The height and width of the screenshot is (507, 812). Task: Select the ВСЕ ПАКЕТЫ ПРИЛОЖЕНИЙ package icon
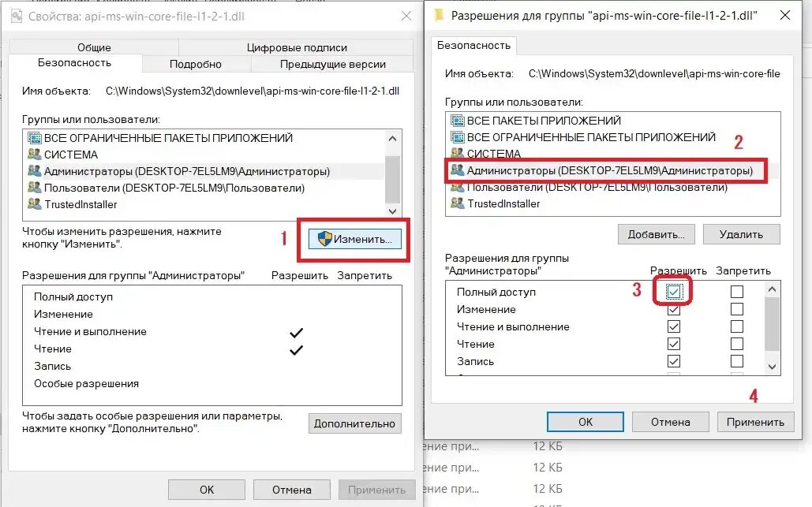pos(457,121)
